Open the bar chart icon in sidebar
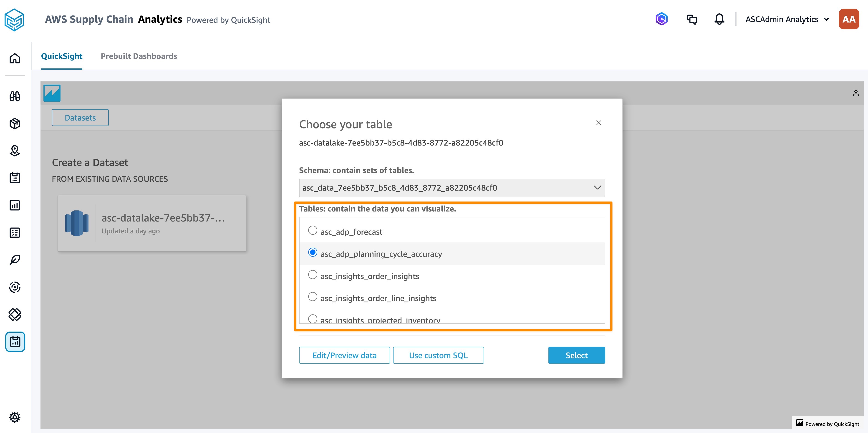The height and width of the screenshot is (433, 868). click(x=15, y=205)
